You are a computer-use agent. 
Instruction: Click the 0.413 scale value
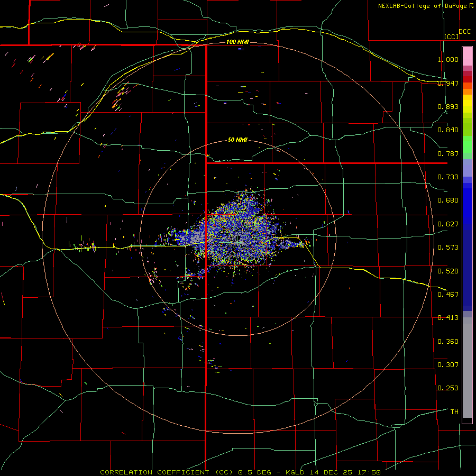tap(448, 318)
